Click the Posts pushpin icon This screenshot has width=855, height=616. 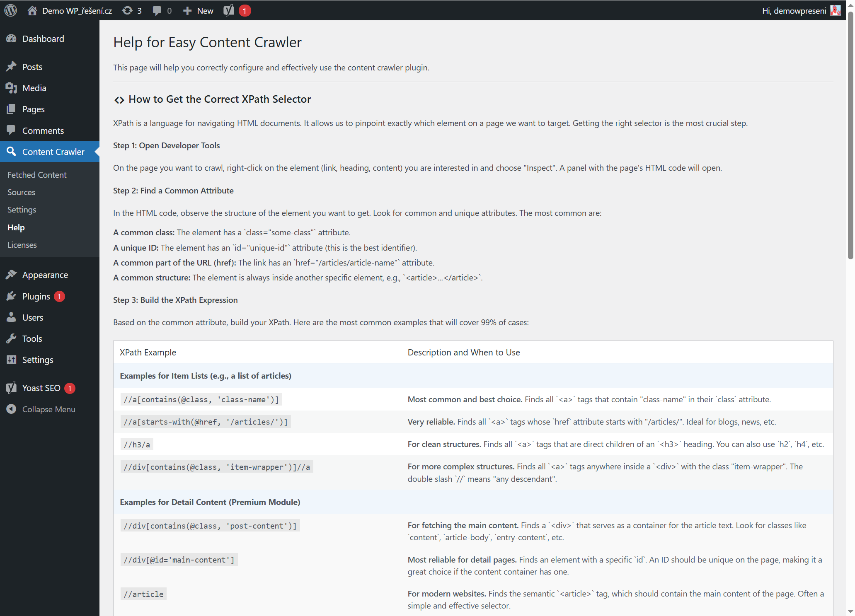pos(11,67)
